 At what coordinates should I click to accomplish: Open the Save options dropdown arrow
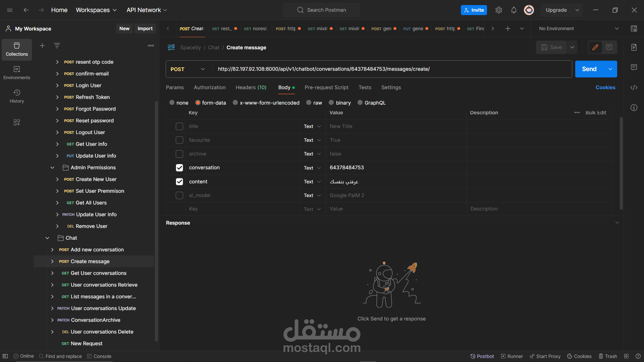pyautogui.click(x=572, y=47)
